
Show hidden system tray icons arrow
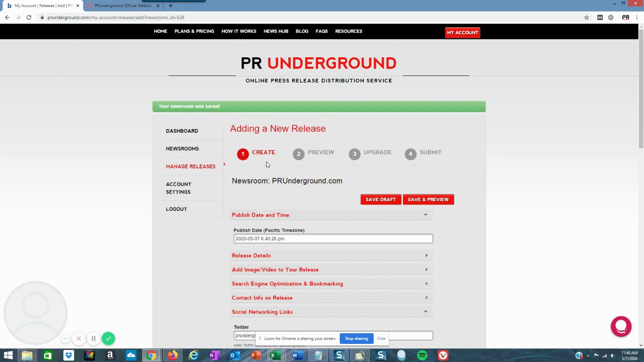click(588, 355)
